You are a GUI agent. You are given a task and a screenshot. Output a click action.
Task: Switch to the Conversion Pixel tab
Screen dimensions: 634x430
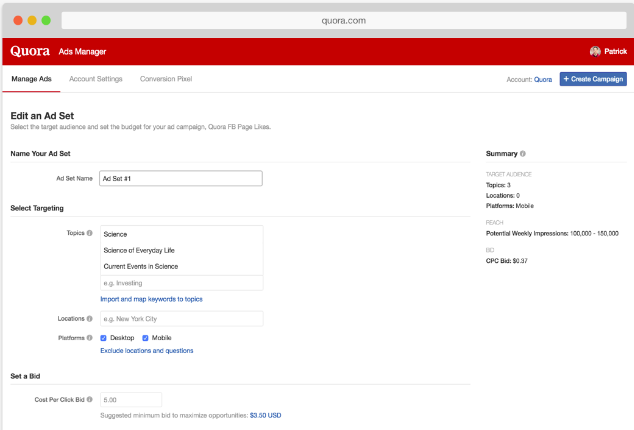166,79
